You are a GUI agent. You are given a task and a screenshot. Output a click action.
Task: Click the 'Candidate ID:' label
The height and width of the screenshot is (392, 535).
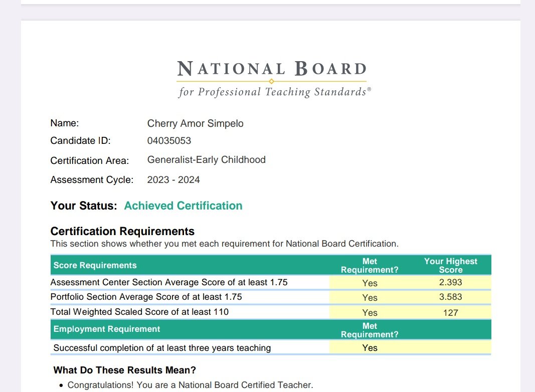(x=81, y=140)
